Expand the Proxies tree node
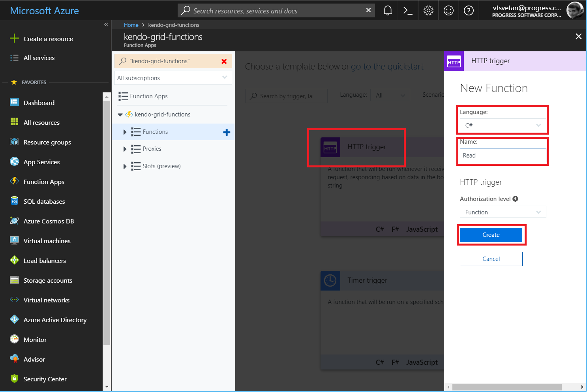This screenshot has width=587, height=392. pos(125,149)
